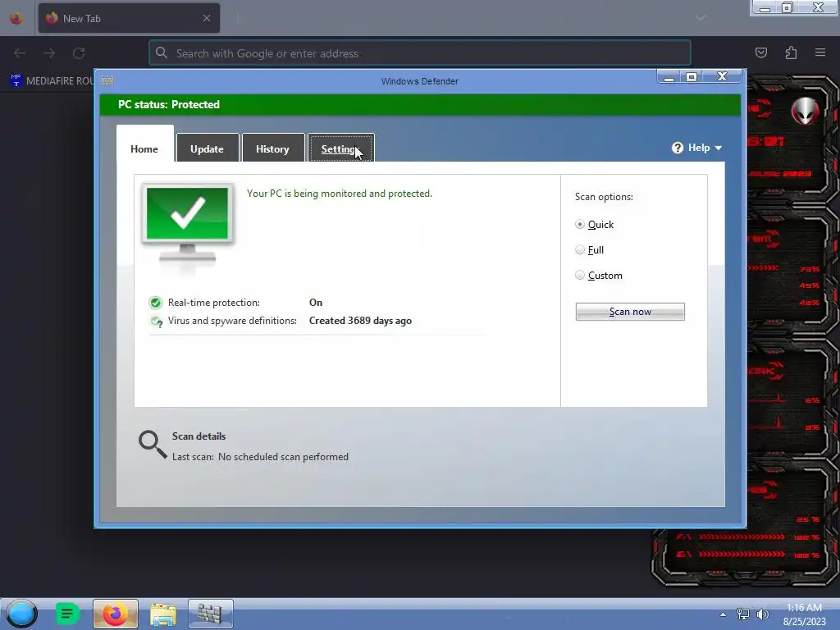This screenshot has width=840, height=630.
Task: Open the Settings tab in Windows Defender
Action: click(340, 148)
